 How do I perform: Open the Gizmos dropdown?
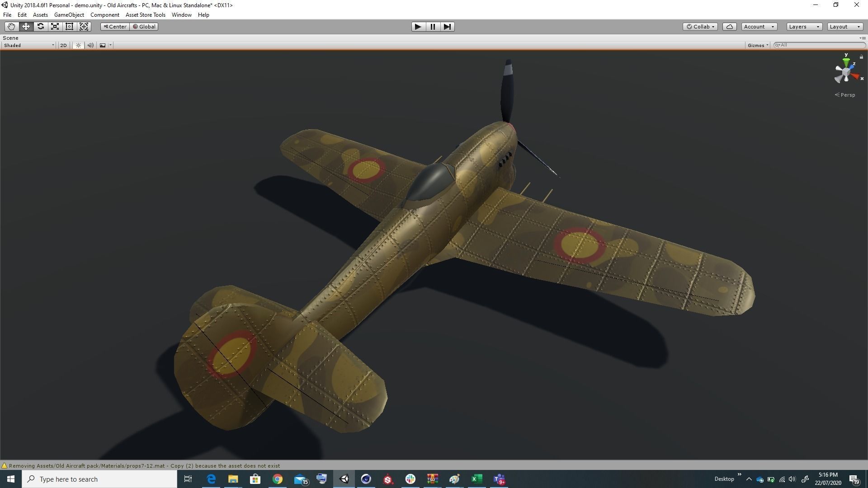(x=758, y=45)
